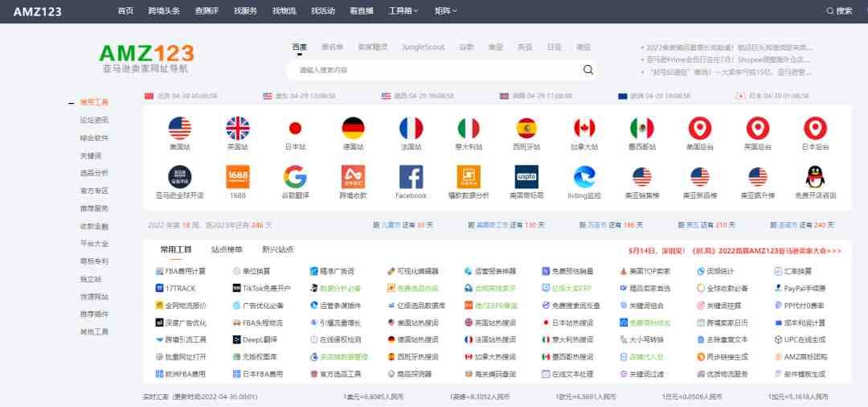Go to 独立站 in the left sidebar

click(90, 279)
